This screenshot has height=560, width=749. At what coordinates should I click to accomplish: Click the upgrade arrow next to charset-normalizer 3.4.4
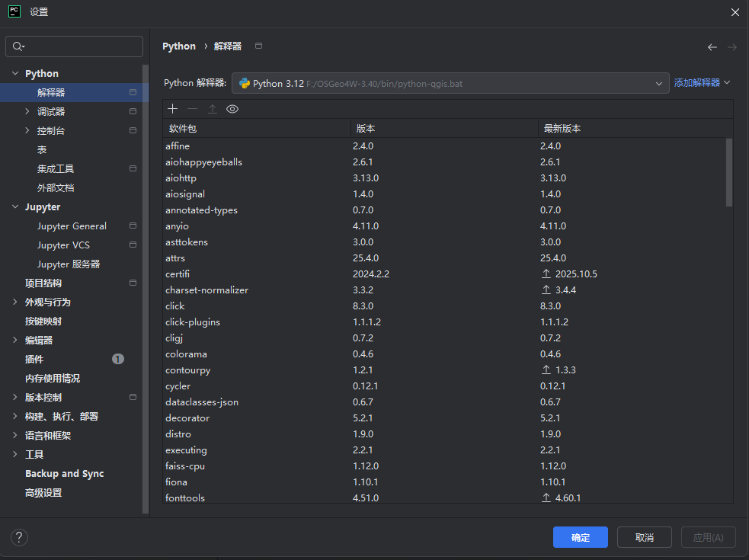pyautogui.click(x=546, y=290)
